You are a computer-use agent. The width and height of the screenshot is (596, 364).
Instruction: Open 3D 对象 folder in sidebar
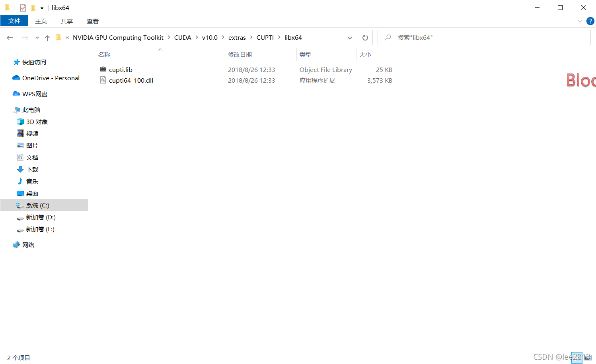37,122
